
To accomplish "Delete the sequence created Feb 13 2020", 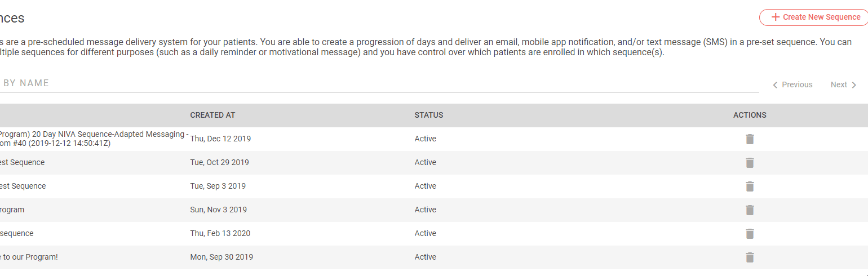I will point(750,234).
